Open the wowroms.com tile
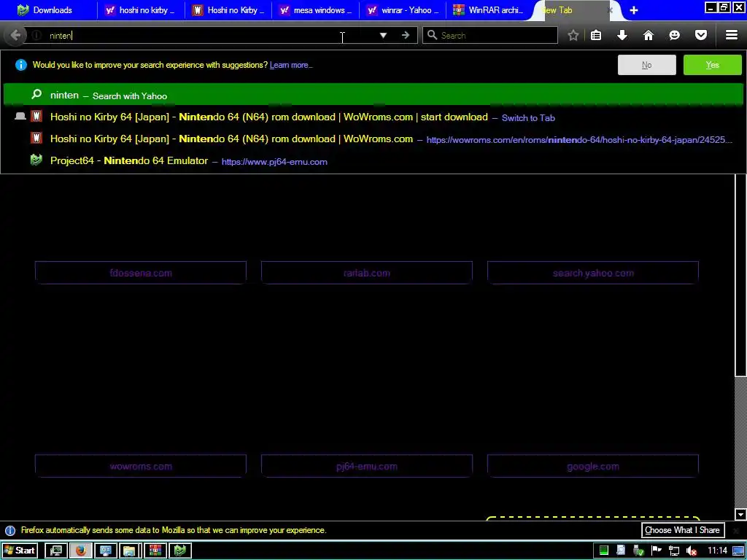The image size is (747, 560). [x=141, y=466]
